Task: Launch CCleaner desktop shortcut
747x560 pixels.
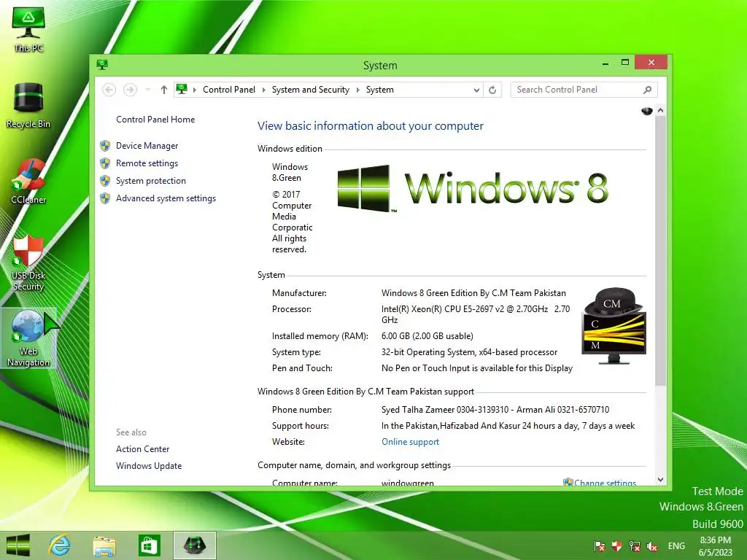Action: [28, 182]
